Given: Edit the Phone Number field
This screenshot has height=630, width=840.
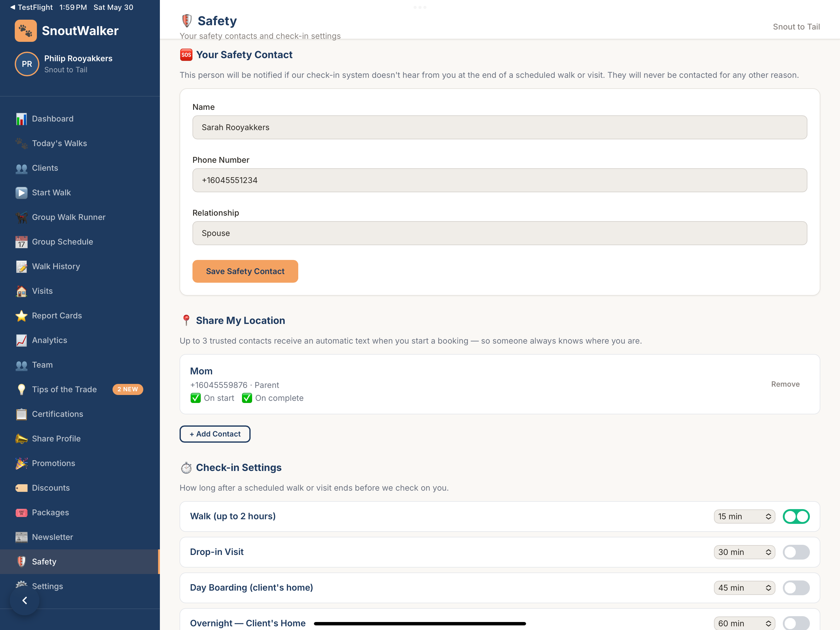Looking at the screenshot, I should [x=500, y=180].
